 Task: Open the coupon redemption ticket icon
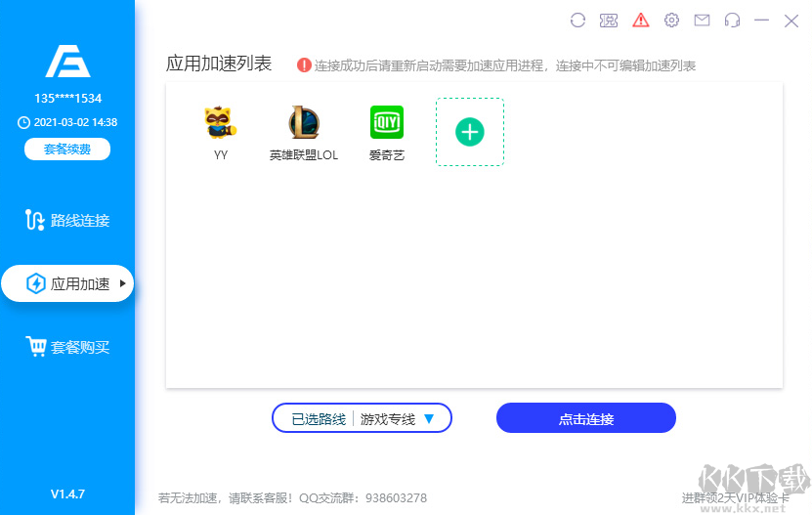[609, 20]
